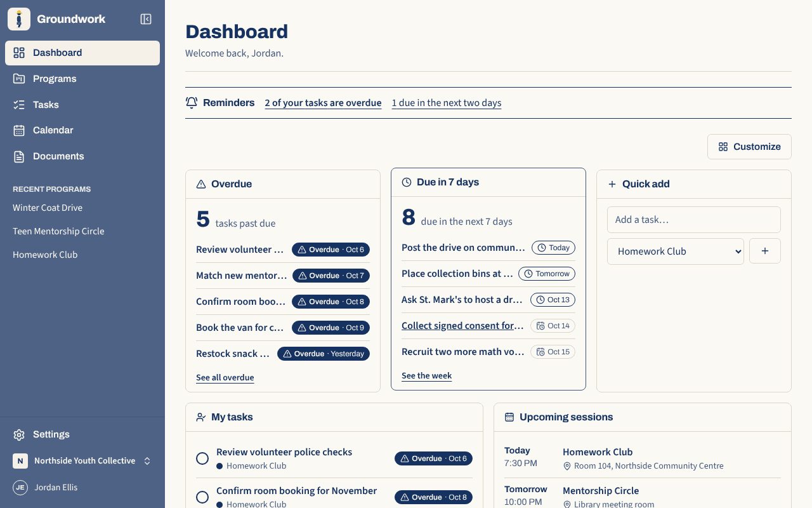This screenshot has width=812, height=508.
Task: Click the Add a task input field
Action: (694, 220)
